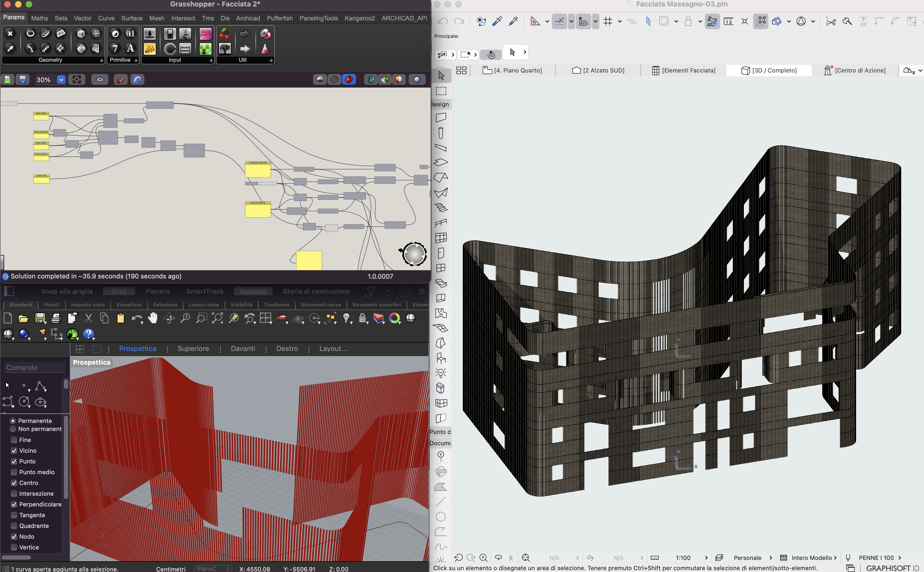The height and width of the screenshot is (572, 924).
Task: Toggle the Gumball button in Rhino
Action: 253,291
